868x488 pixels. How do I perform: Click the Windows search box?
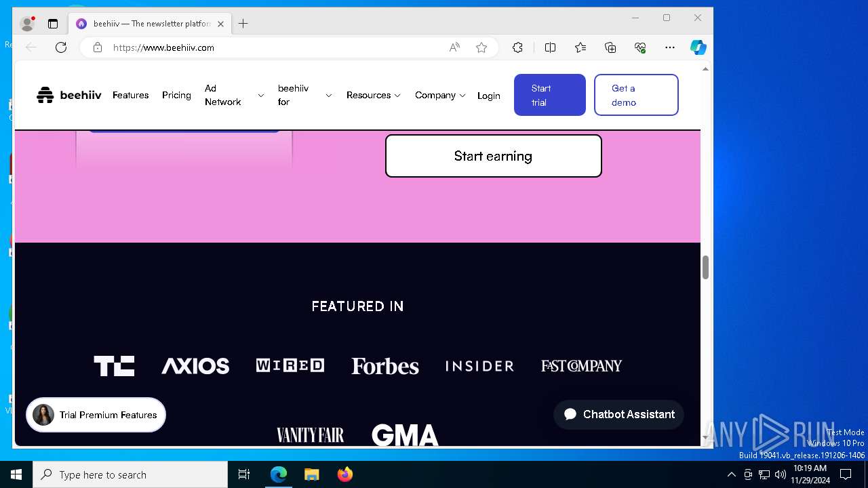pos(130,474)
